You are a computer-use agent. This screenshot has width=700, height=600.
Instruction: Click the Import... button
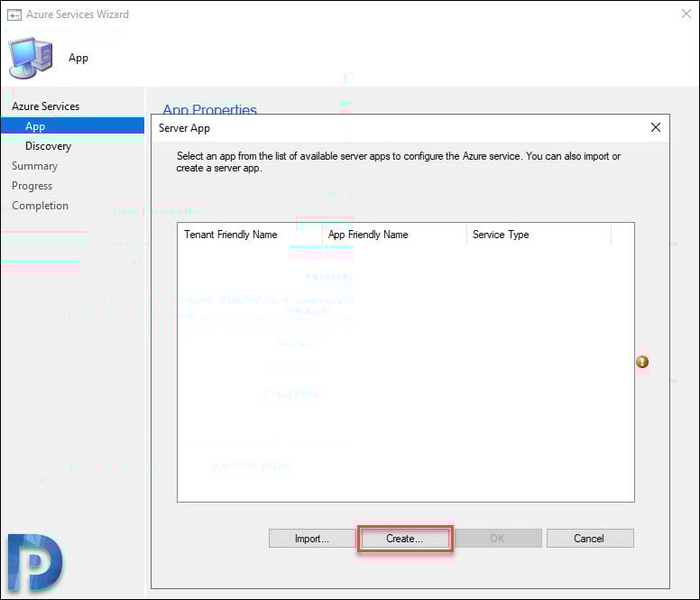pyautogui.click(x=312, y=539)
